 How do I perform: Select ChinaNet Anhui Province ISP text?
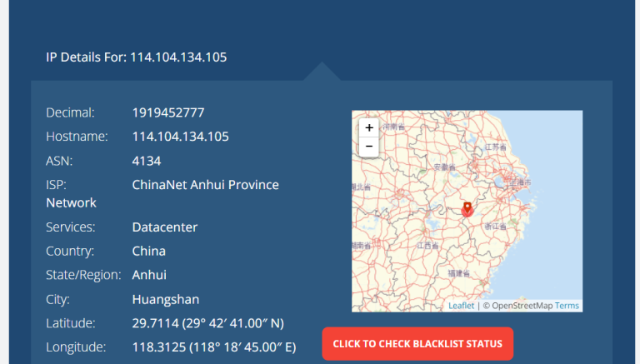[205, 185]
